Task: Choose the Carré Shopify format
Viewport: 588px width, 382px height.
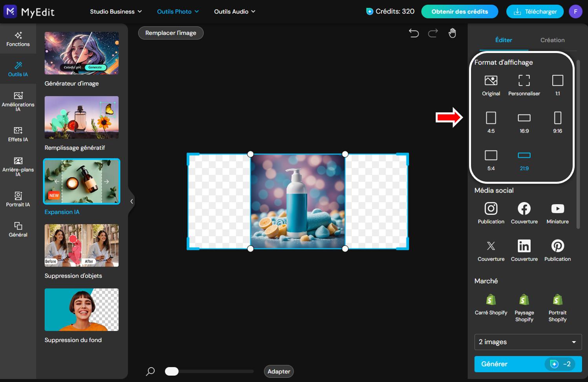Action: (491, 304)
